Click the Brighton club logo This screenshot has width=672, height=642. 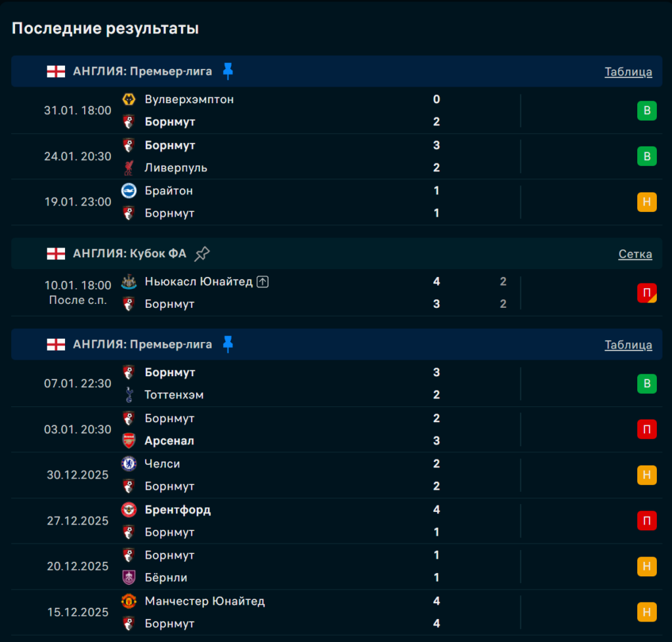point(129,190)
